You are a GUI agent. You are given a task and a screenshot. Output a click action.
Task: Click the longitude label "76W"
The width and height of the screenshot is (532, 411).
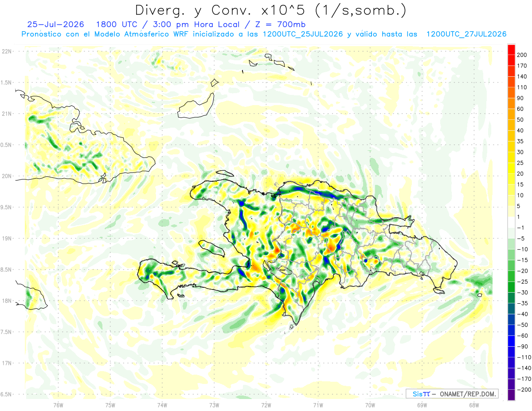click(x=59, y=405)
